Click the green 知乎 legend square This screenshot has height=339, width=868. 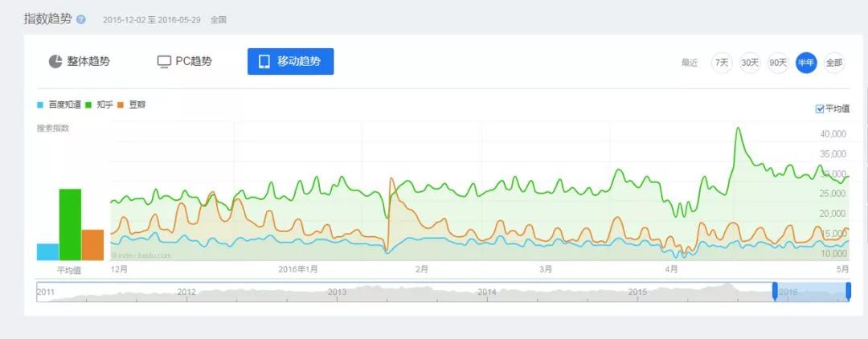tap(88, 105)
